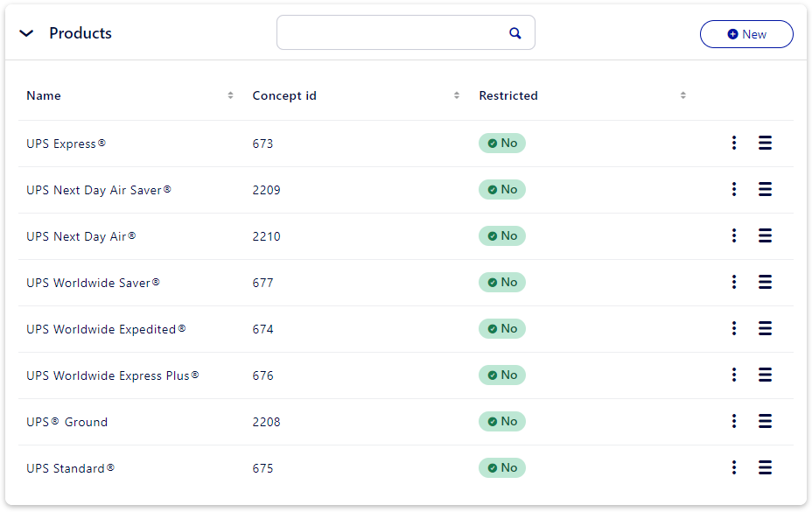Open more options for UPS Express
812x512 pixels.
734,143
